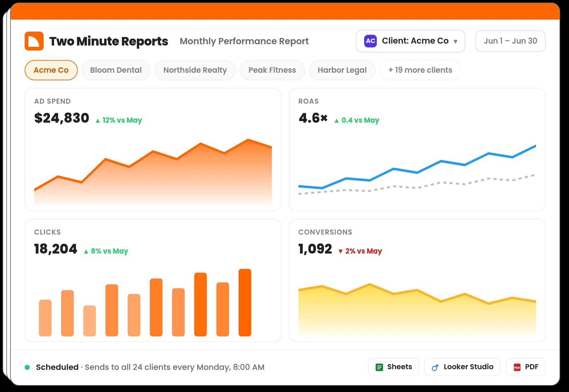Open the Jun 1 – Jun 30 date range picker
Image resolution: width=569 pixels, height=392 pixels.
coord(510,41)
